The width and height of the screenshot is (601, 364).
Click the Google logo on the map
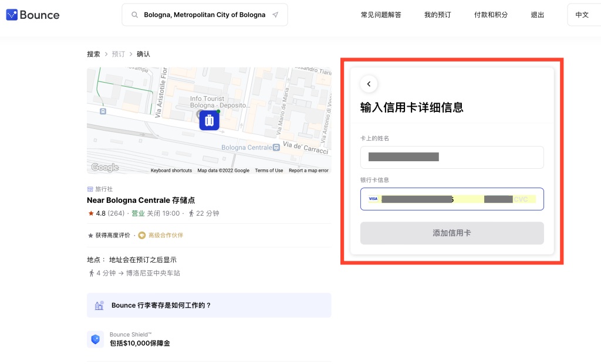pos(104,167)
